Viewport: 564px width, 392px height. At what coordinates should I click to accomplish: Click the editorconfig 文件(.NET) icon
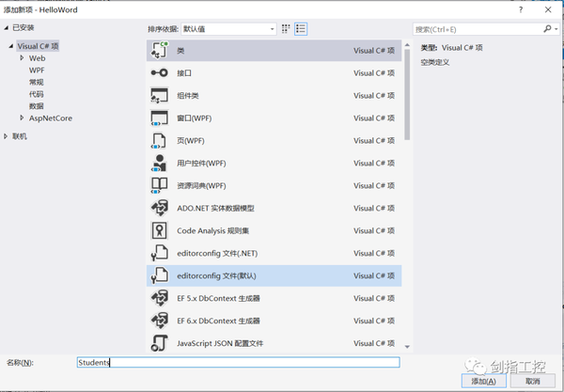pos(160,253)
